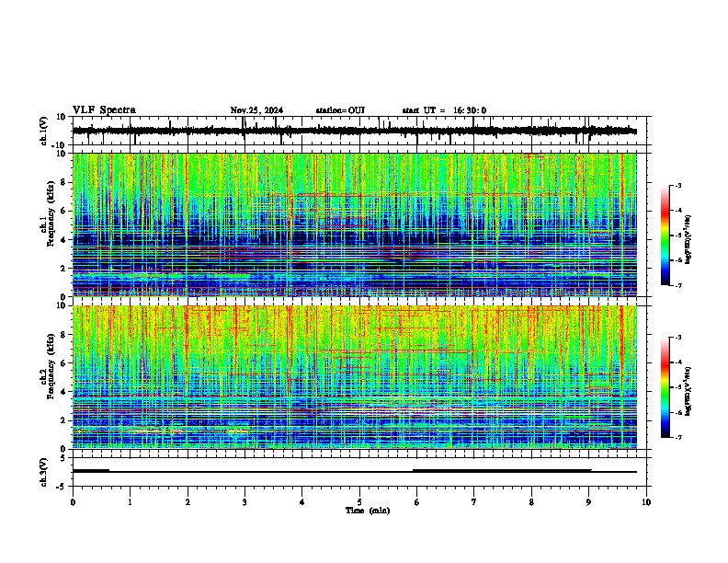The width and height of the screenshot is (728, 563).
Task: Click the "station=OUI" header label
Action: tap(340, 110)
